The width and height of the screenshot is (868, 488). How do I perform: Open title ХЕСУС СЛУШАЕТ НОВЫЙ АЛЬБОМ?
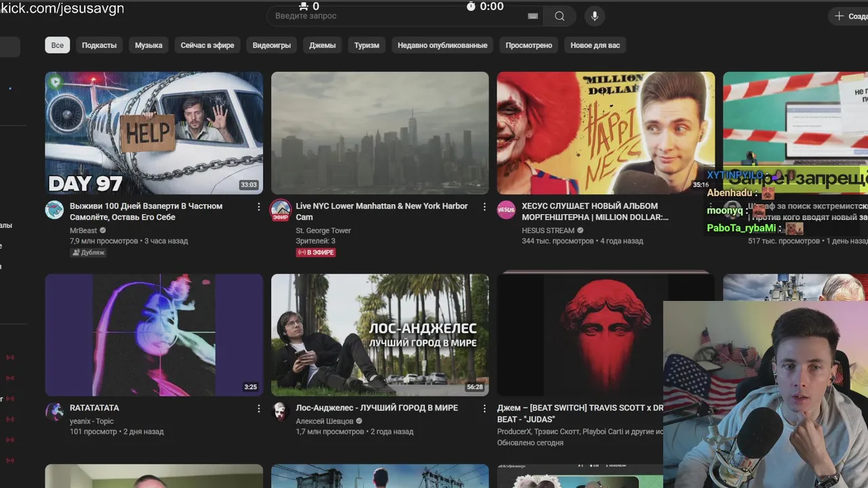tap(595, 211)
